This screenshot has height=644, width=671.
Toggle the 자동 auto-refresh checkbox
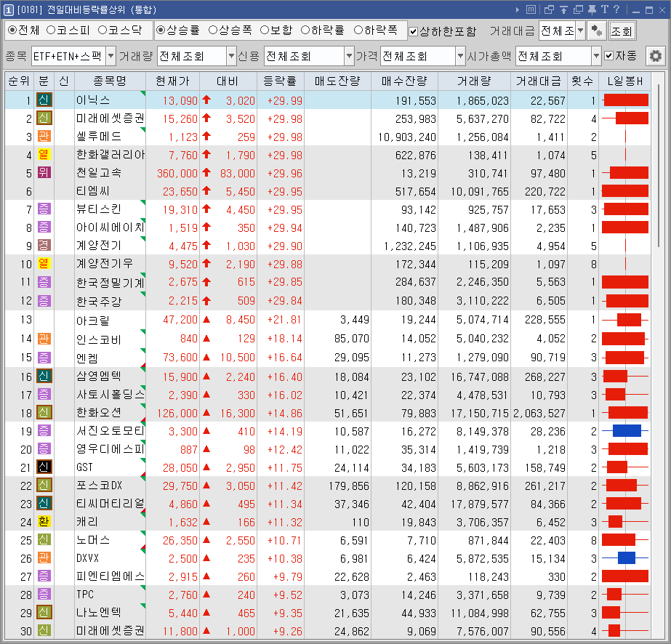(609, 56)
